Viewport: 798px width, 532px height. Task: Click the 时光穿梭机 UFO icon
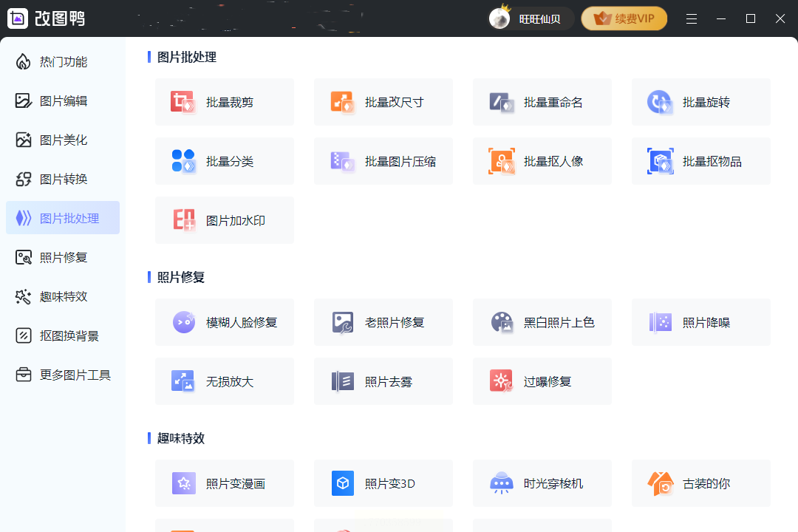tap(501, 483)
